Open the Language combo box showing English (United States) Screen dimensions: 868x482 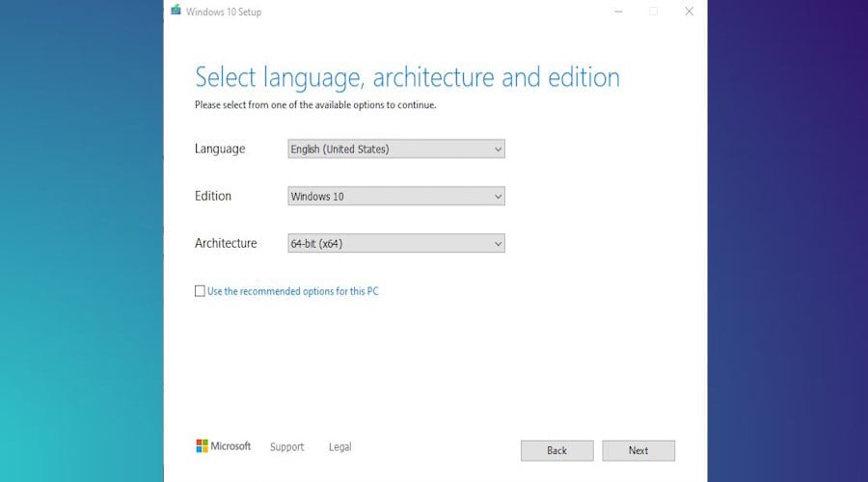pyautogui.click(x=396, y=148)
